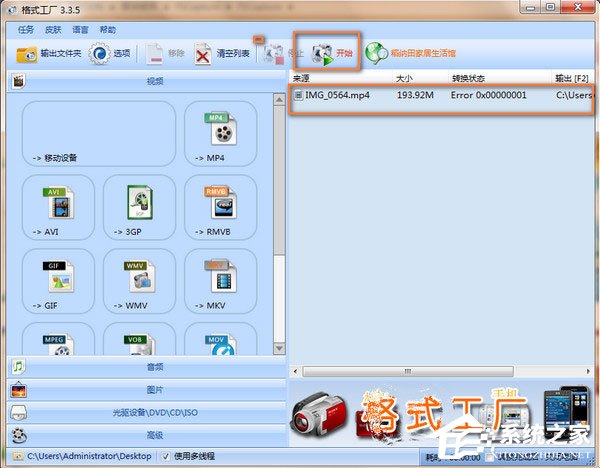Select the -> MP4 conversion icon
Image resolution: width=600 pixels, height=468 pixels.
point(221,134)
